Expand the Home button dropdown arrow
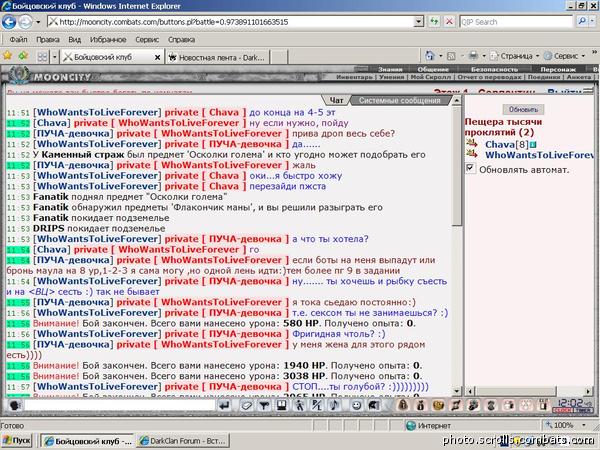The width and height of the screenshot is (600, 450). (440, 57)
